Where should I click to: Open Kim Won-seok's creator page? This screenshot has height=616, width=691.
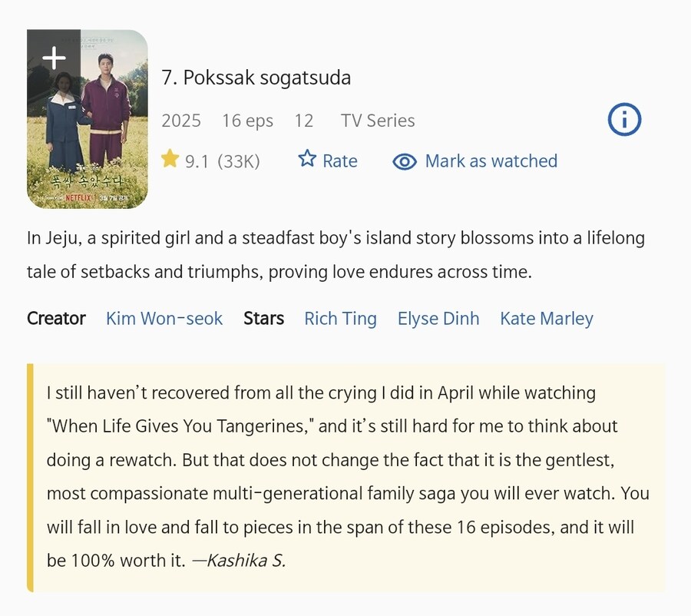[x=164, y=318]
